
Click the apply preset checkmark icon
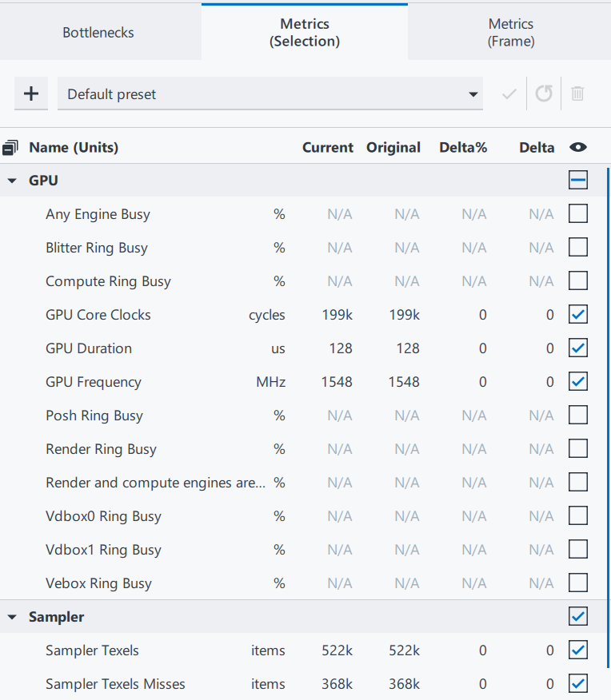pos(509,93)
